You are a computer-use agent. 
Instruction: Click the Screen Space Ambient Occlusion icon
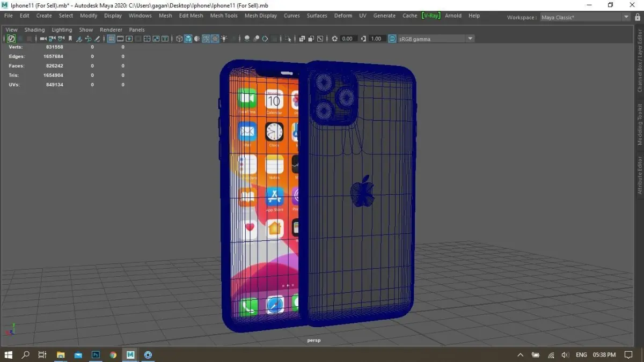(x=247, y=39)
